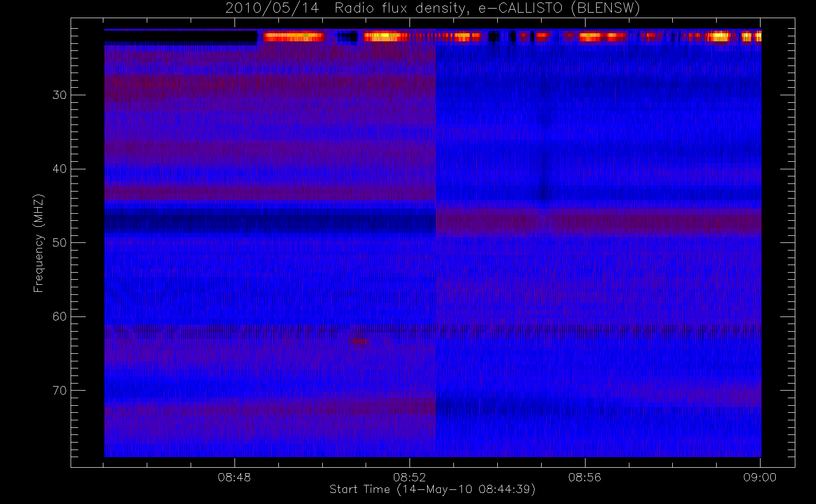
Task: Click the 08:52 time tick label
Action: coord(410,477)
